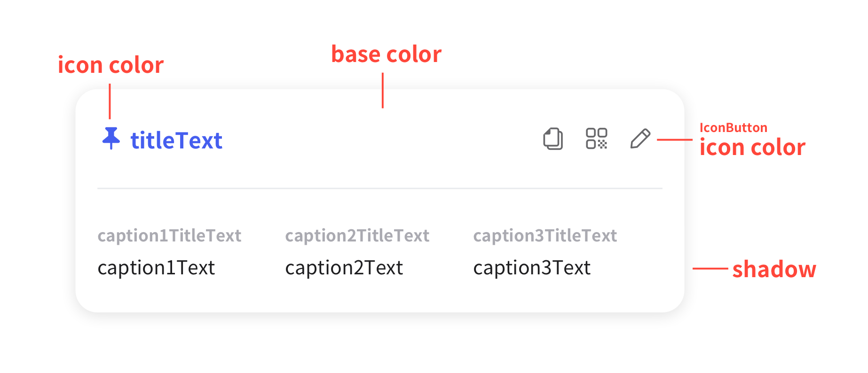Click the caption1TitleText label
The image size is (868, 373).
(169, 235)
